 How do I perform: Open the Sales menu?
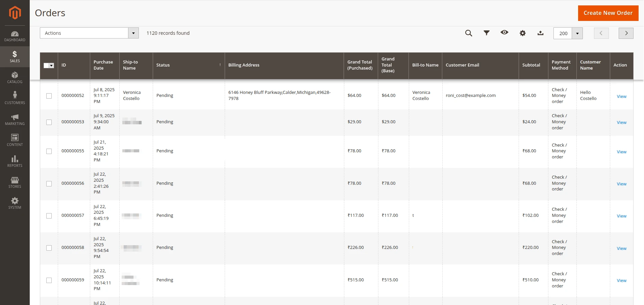coord(15,57)
